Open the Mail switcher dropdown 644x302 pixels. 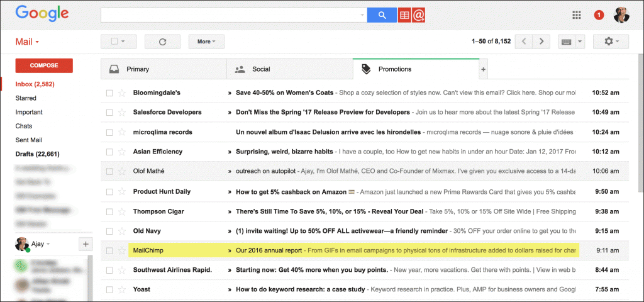pyautogui.click(x=28, y=42)
